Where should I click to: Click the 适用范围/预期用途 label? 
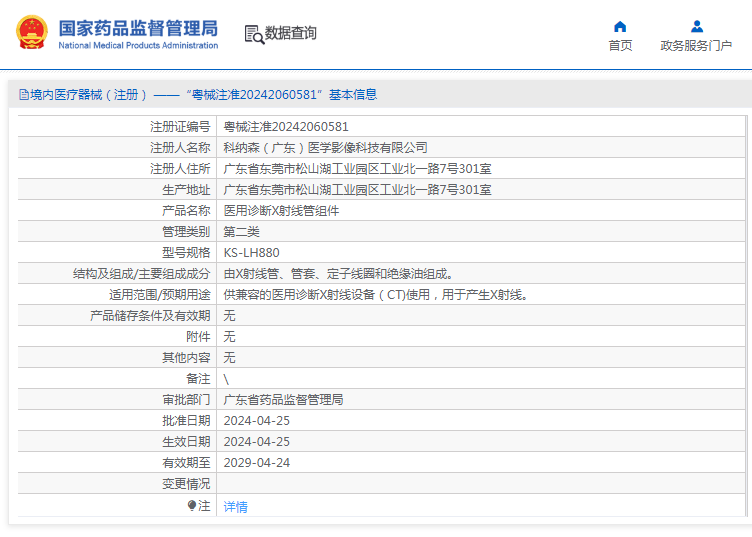coord(160,295)
